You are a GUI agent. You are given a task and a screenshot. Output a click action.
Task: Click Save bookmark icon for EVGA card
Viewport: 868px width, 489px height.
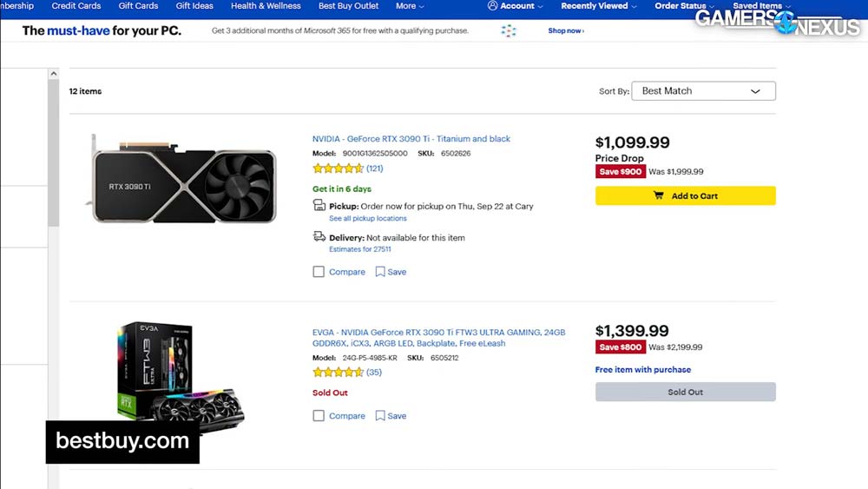point(380,416)
